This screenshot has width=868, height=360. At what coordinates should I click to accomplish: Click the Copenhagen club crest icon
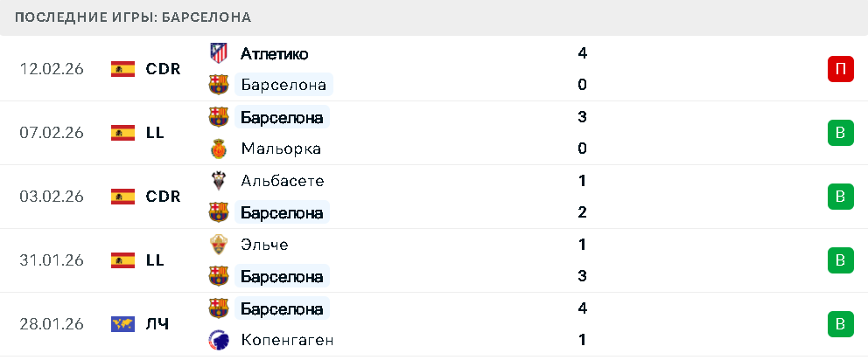pyautogui.click(x=218, y=340)
